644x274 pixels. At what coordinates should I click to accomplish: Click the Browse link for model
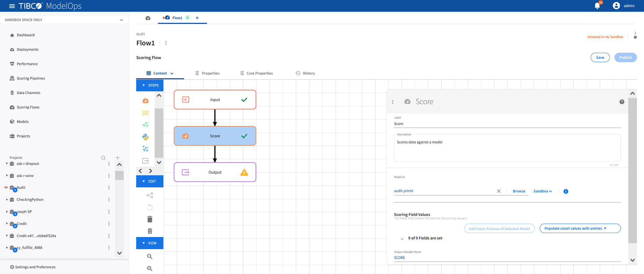click(519, 191)
